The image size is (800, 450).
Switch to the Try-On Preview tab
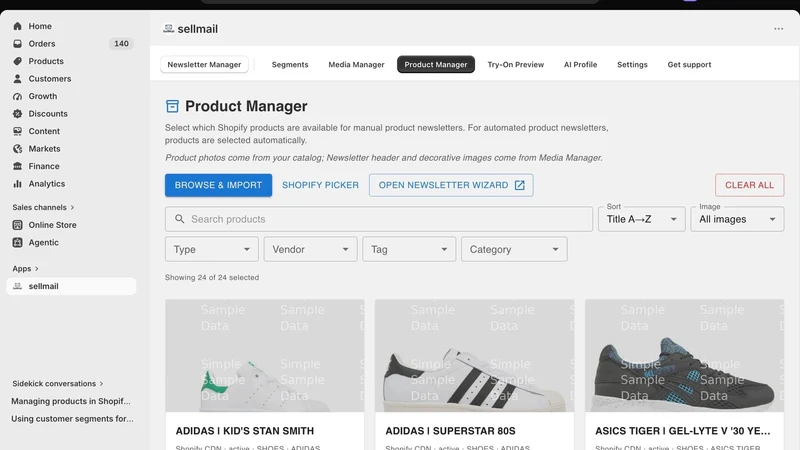pos(516,65)
